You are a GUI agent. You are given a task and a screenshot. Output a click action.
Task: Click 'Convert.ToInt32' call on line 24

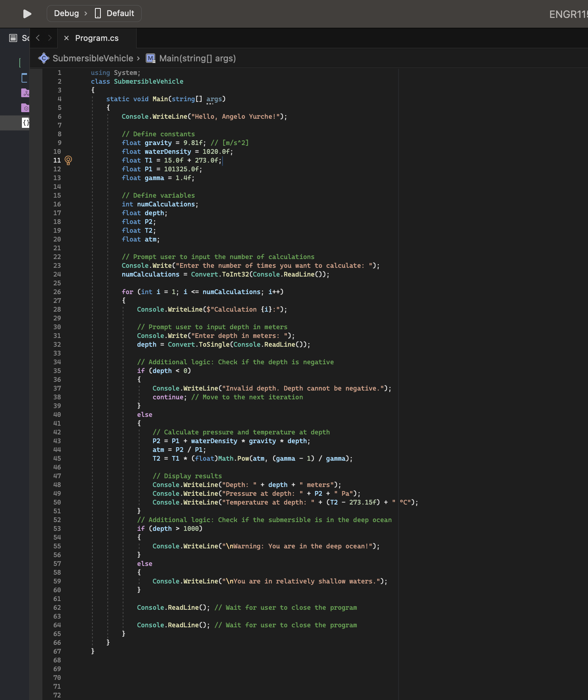[x=220, y=274]
